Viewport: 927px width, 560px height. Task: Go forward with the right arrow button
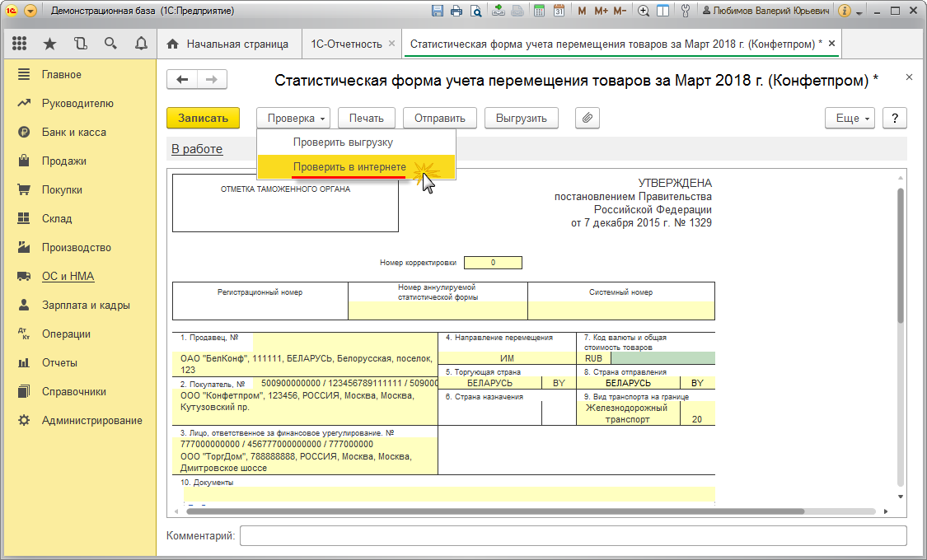212,80
